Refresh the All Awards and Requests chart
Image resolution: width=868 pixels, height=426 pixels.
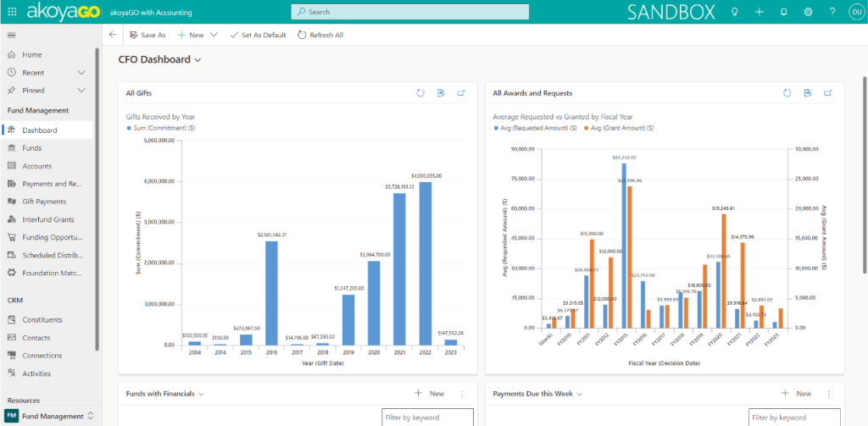[x=787, y=93]
